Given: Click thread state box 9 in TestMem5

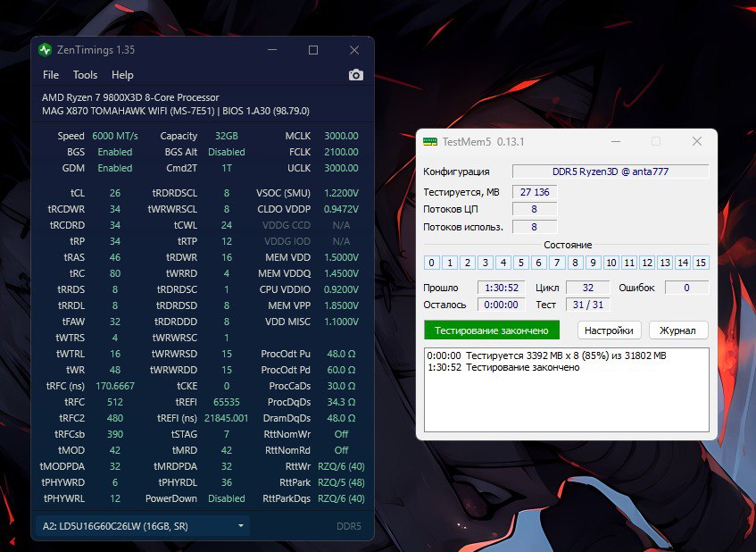Looking at the screenshot, I should coord(593,263).
